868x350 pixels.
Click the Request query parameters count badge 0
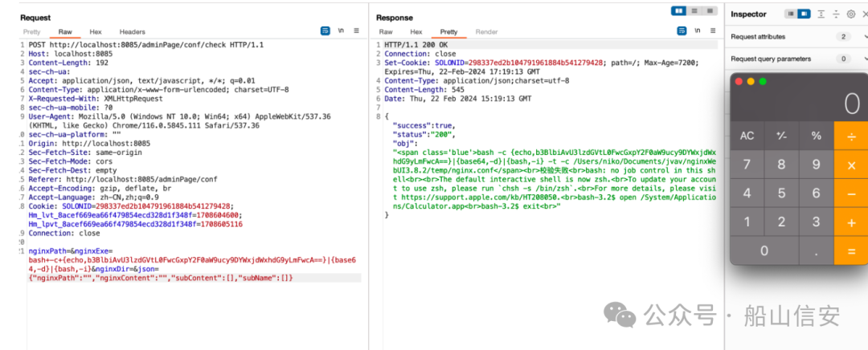coord(843,59)
